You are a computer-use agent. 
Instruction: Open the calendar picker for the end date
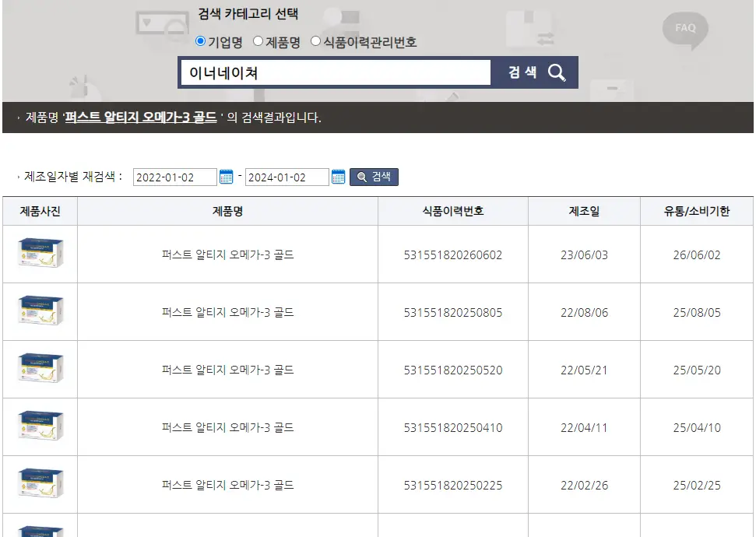[x=339, y=177]
